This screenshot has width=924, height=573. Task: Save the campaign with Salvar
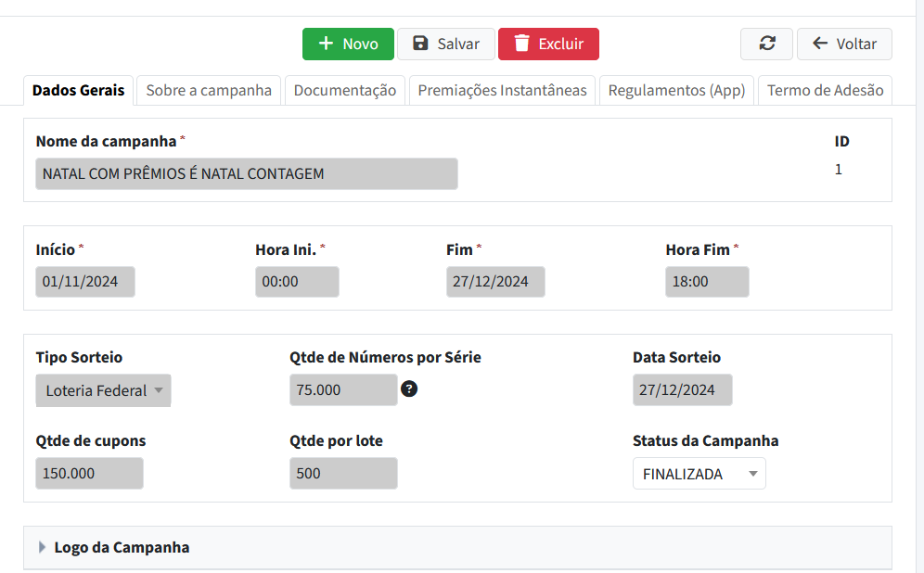tap(445, 44)
